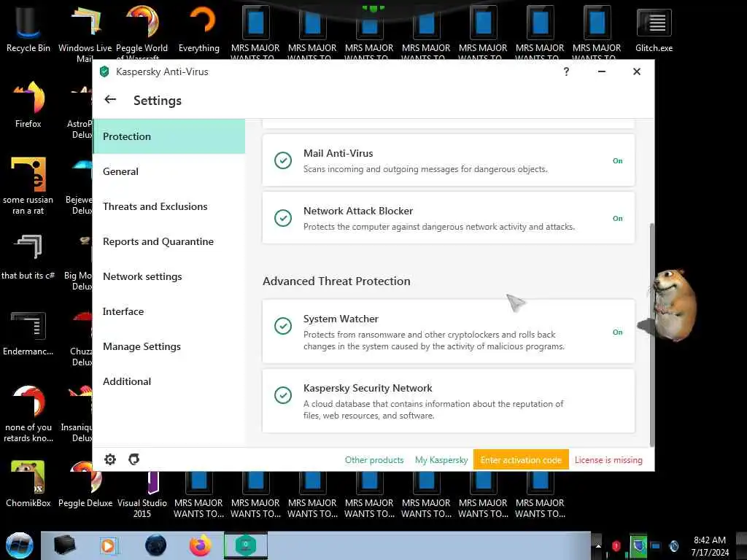Open Threats and Exclusions section
Viewport: 747px width, 560px height.
169,206
